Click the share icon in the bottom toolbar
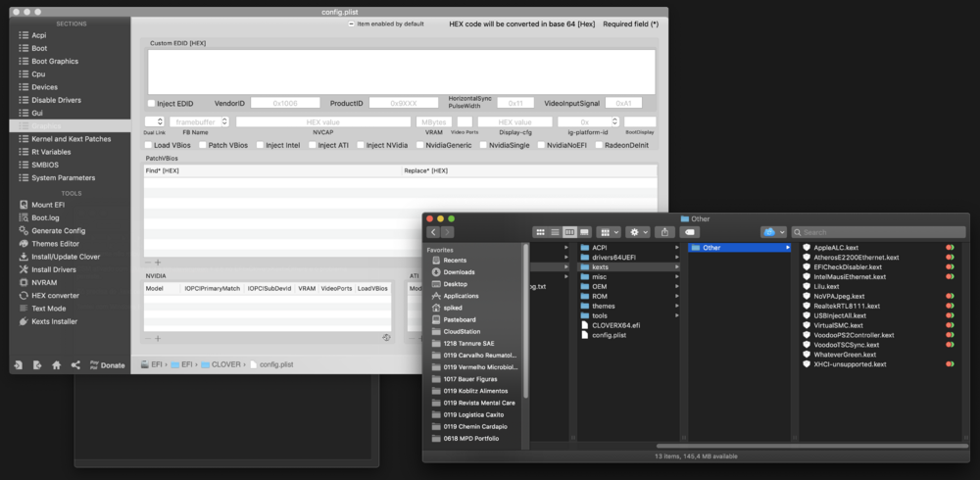 point(75,365)
